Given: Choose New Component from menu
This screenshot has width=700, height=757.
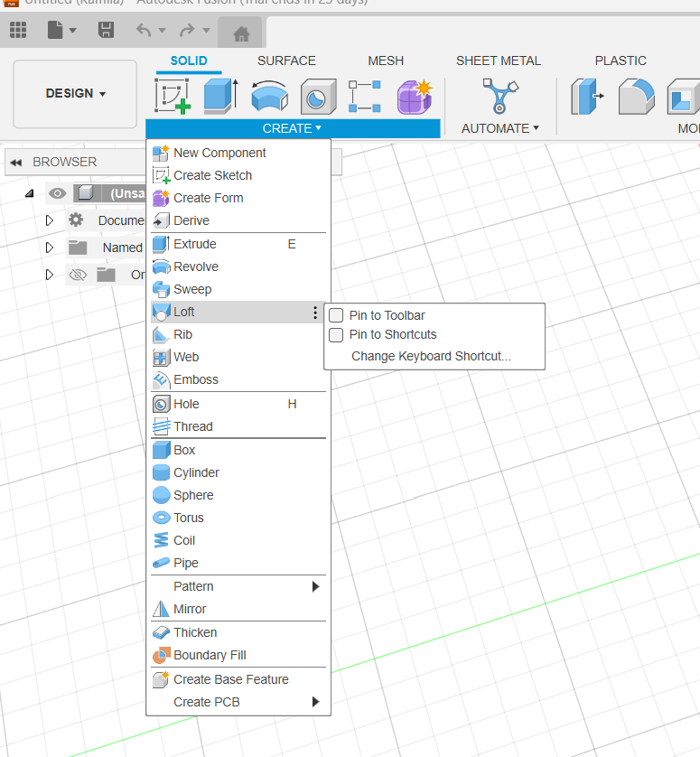Looking at the screenshot, I should pos(238,153).
